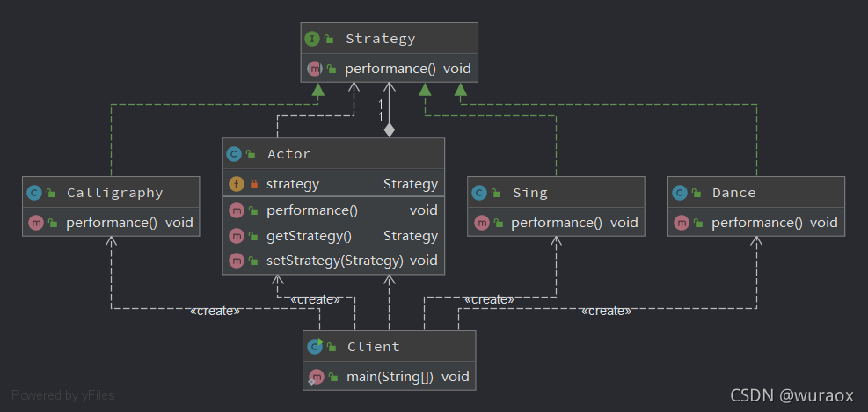
Task: Click the composition diamond above Actor
Action: point(390,130)
